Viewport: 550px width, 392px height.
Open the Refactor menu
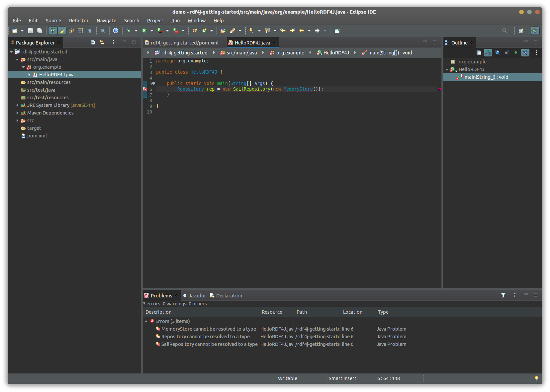(x=79, y=21)
